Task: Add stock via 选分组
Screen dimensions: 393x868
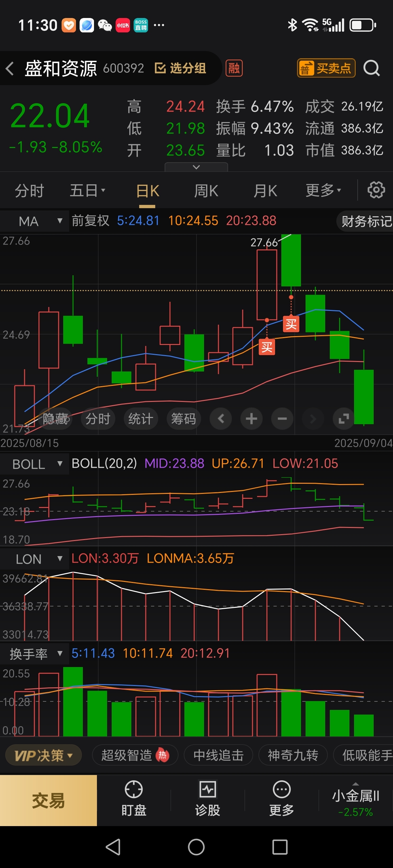Action: tap(180, 68)
